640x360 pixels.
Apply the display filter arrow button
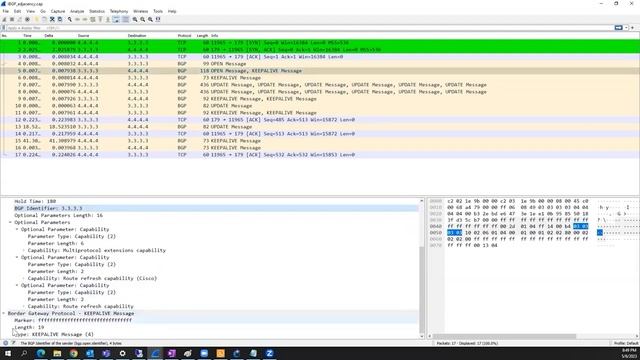[619, 28]
